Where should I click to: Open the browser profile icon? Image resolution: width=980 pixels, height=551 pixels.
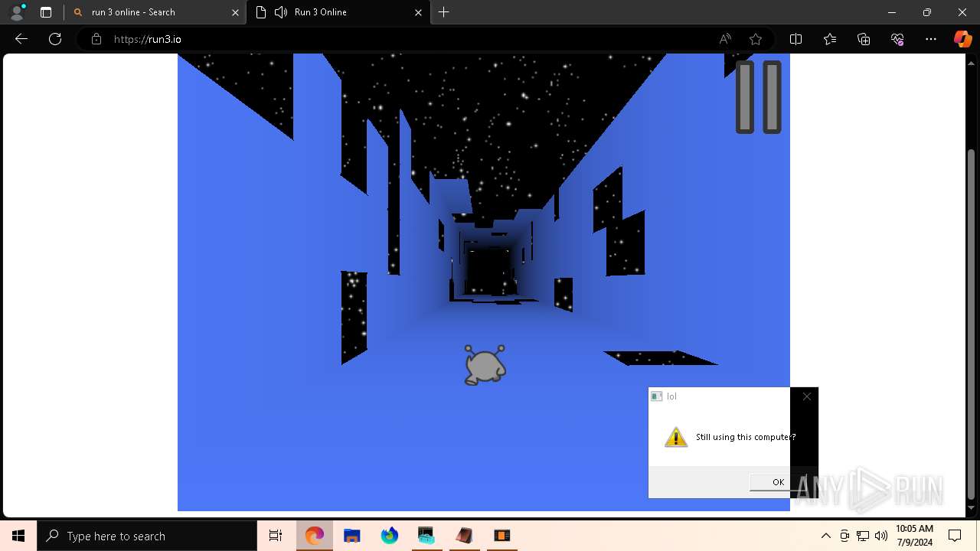click(x=17, y=12)
